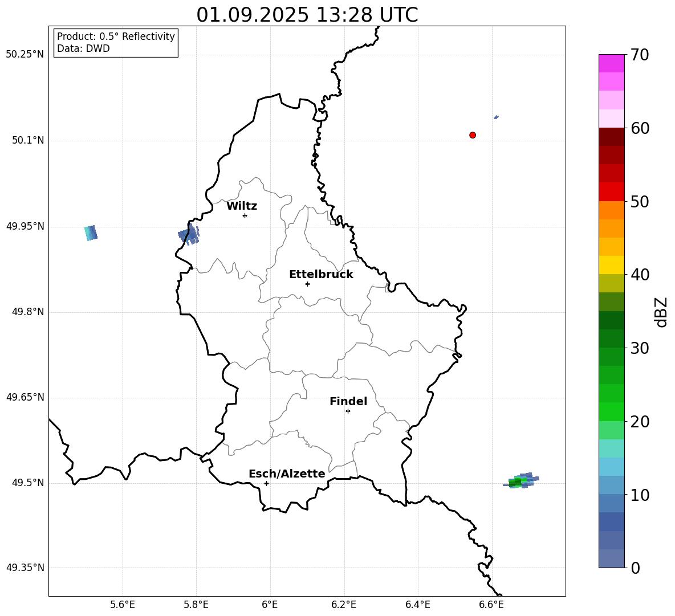Click the Ettelbruck station cross marker
Screen dimensions: 675x616
[307, 284]
